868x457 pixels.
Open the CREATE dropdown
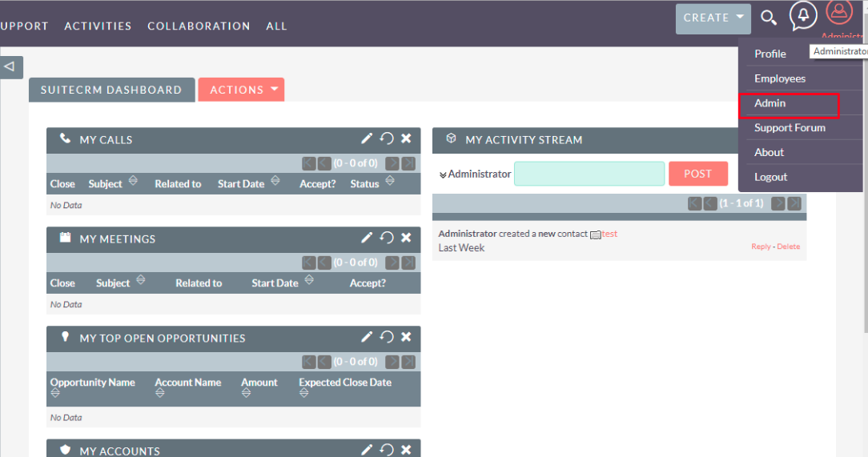click(713, 18)
